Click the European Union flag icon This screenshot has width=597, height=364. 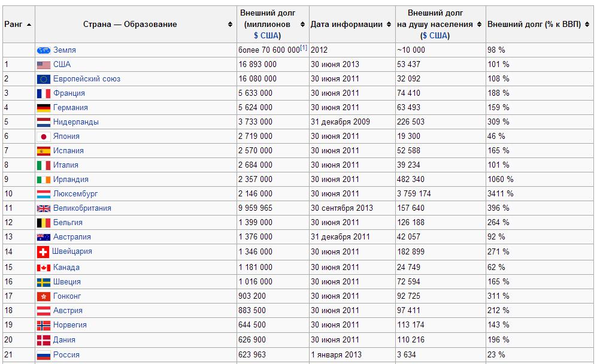coord(44,79)
